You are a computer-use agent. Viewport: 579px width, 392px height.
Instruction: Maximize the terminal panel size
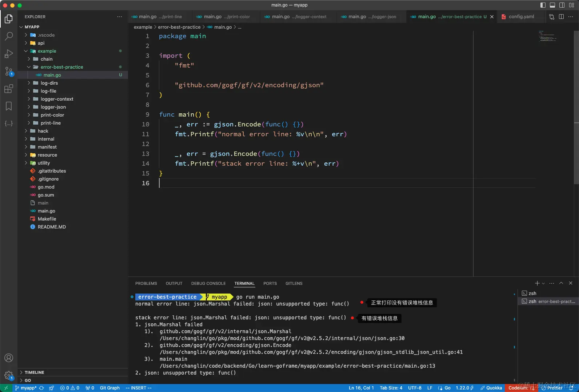click(x=561, y=283)
